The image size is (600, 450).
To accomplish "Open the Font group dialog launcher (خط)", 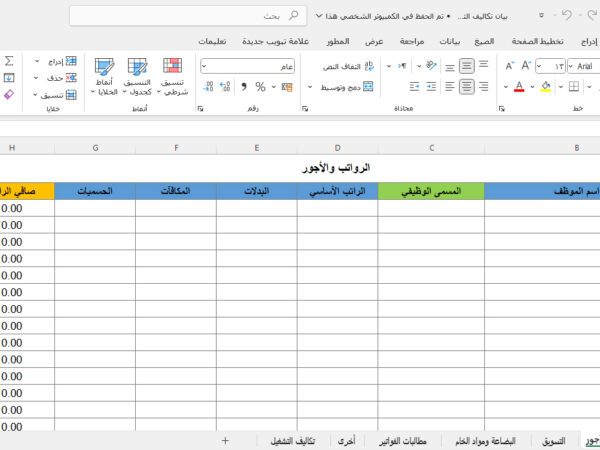I will click(502, 109).
